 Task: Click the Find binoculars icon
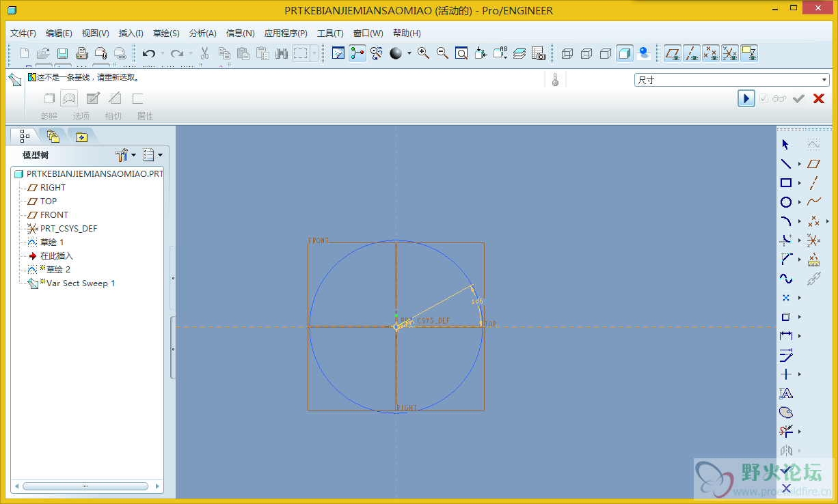click(281, 53)
